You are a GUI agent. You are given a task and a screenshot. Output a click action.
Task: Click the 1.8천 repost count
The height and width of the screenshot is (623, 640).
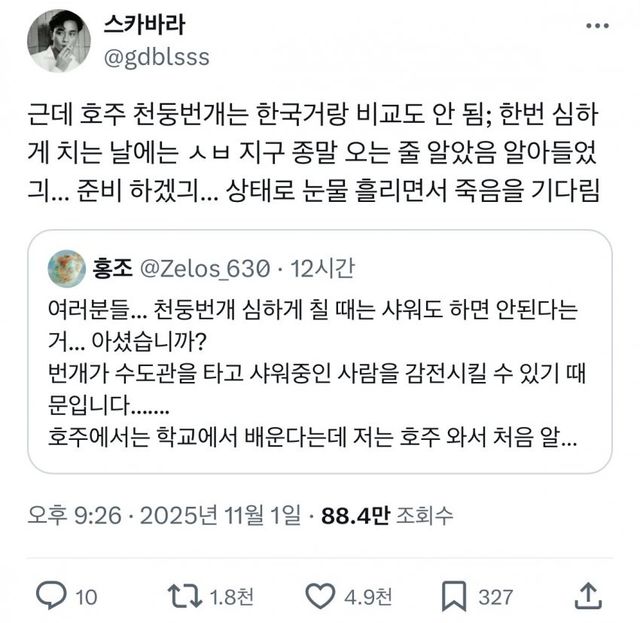click(232, 597)
